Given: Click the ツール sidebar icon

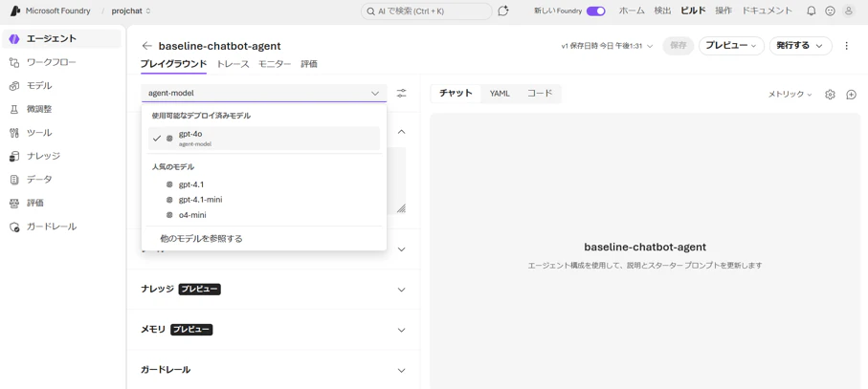Looking at the screenshot, I should pos(14,133).
